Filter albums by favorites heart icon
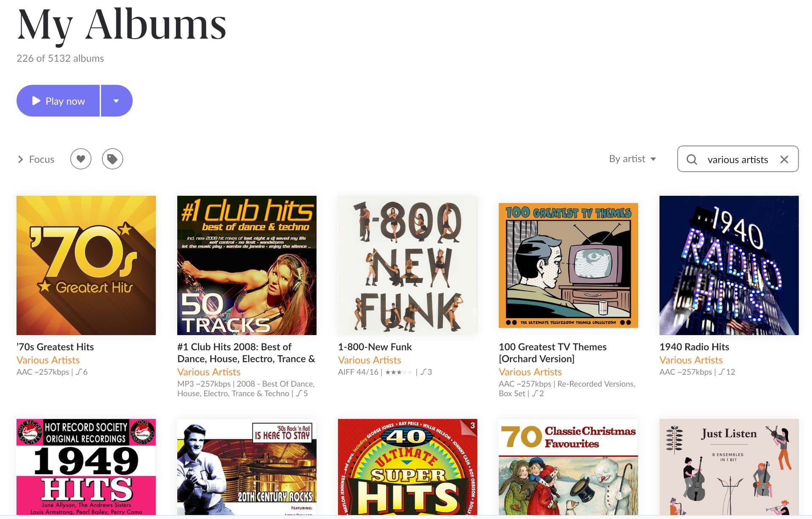Viewport: 812px width, 519px height. [81, 159]
